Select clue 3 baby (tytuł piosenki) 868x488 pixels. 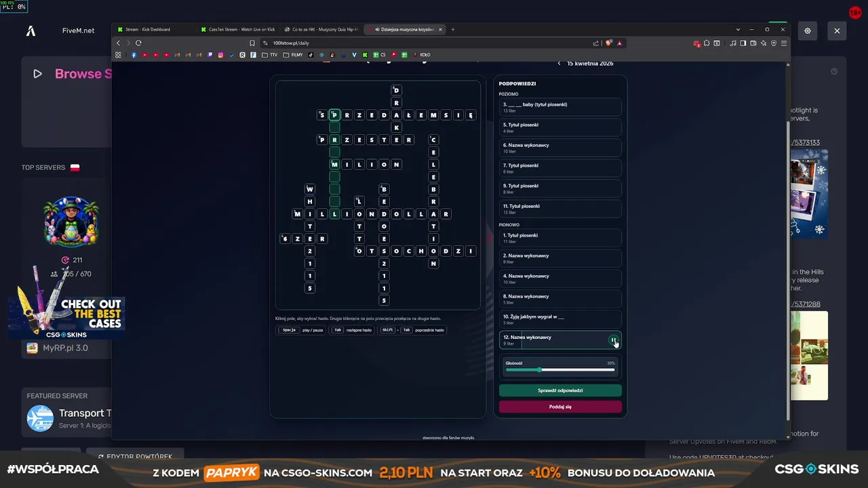560,107
